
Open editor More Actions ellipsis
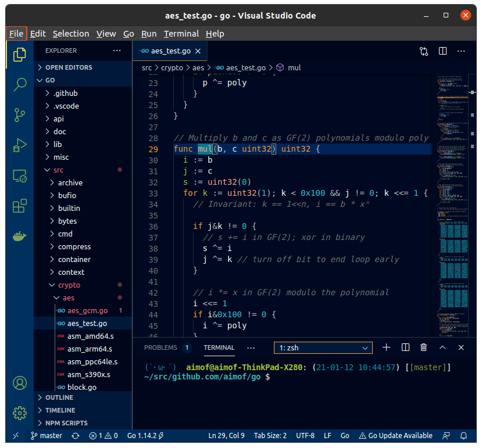tap(461, 51)
